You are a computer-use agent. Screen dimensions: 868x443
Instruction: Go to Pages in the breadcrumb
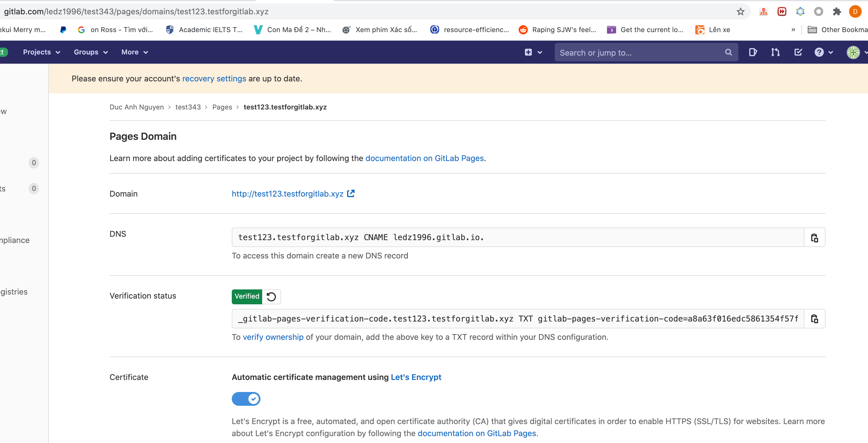[222, 107]
